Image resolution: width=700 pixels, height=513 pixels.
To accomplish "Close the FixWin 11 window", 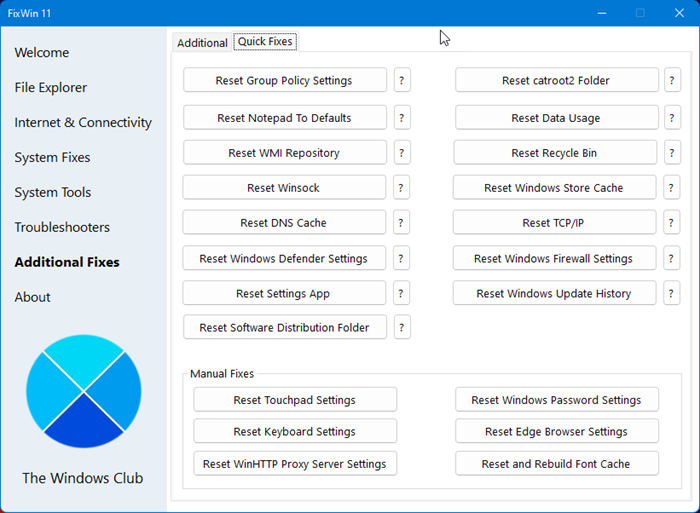I will pyautogui.click(x=679, y=13).
